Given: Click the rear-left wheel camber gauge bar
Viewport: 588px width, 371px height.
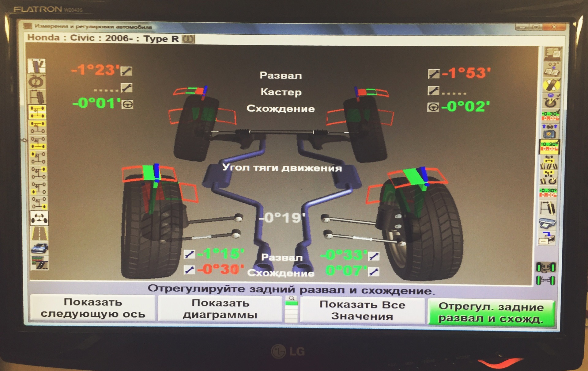Looking at the screenshot, I should click(x=150, y=174).
